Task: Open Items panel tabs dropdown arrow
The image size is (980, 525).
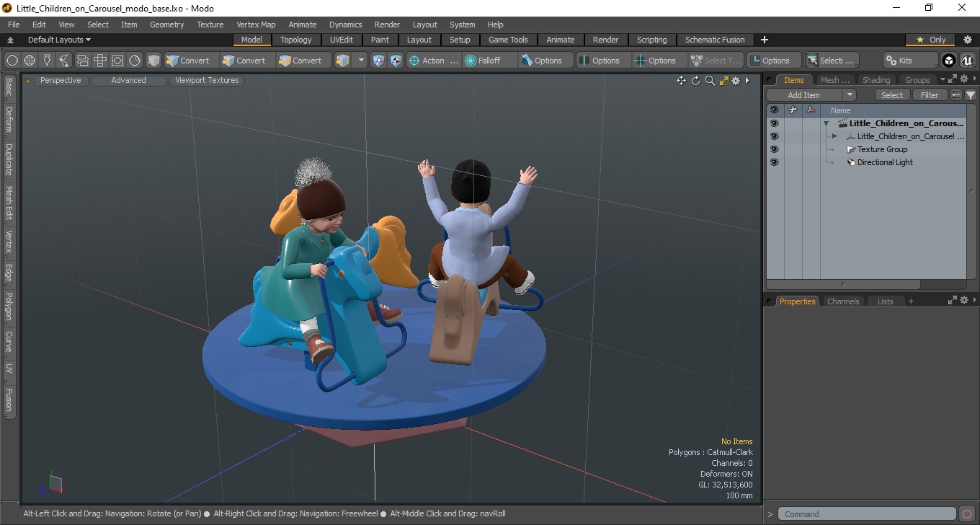Action: (x=943, y=80)
